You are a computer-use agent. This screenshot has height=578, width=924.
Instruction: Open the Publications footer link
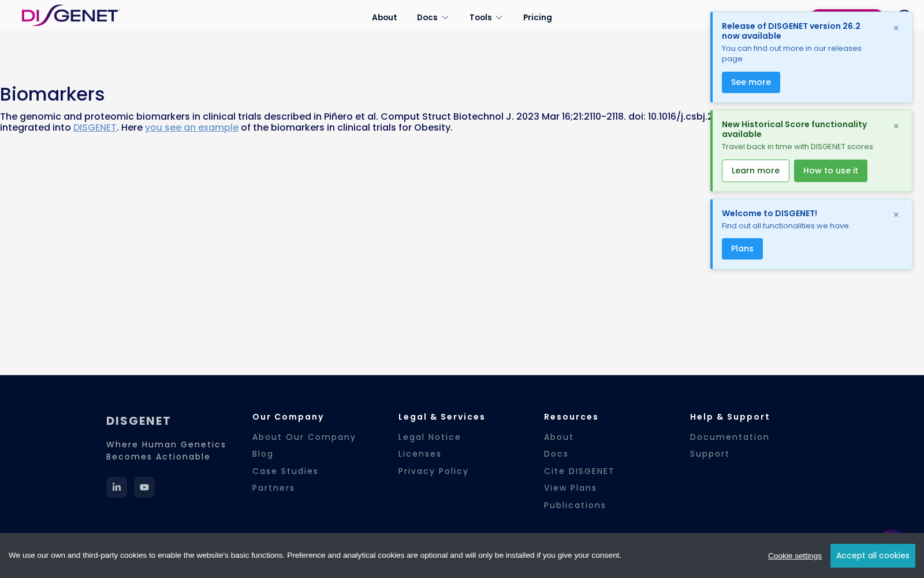point(575,505)
